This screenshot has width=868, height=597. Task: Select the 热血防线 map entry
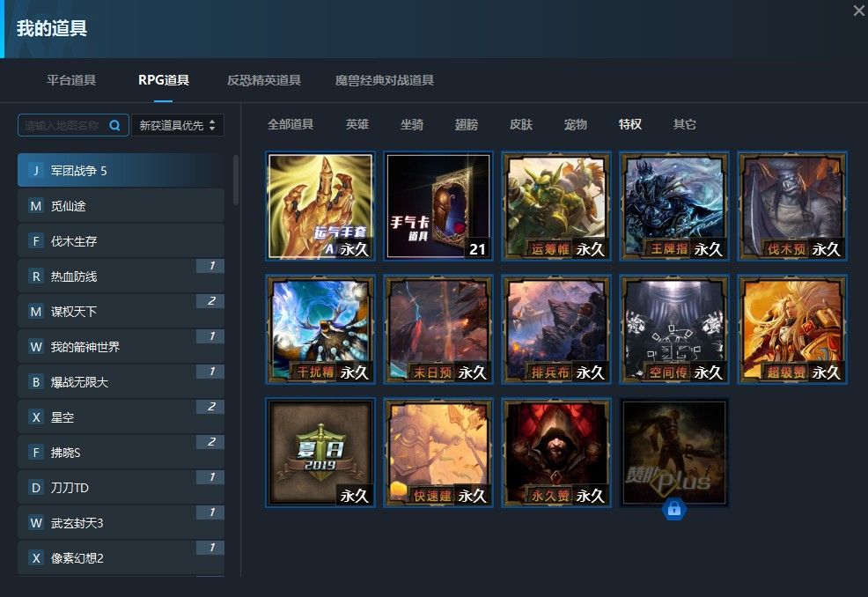click(x=121, y=276)
